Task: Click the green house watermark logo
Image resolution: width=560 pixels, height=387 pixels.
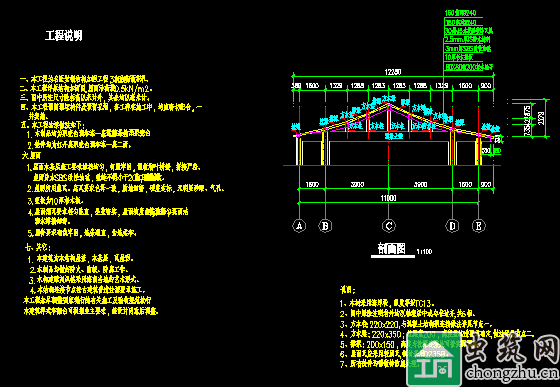Action: 434,364
